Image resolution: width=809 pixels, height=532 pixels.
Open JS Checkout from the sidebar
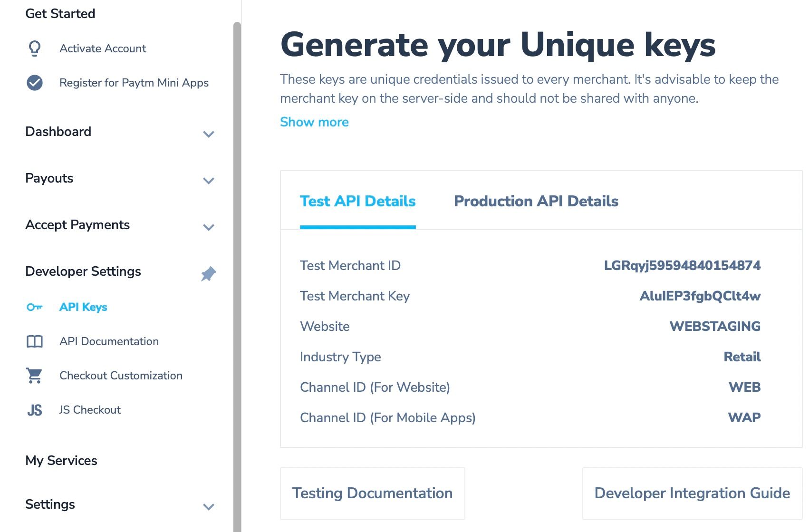click(x=90, y=410)
